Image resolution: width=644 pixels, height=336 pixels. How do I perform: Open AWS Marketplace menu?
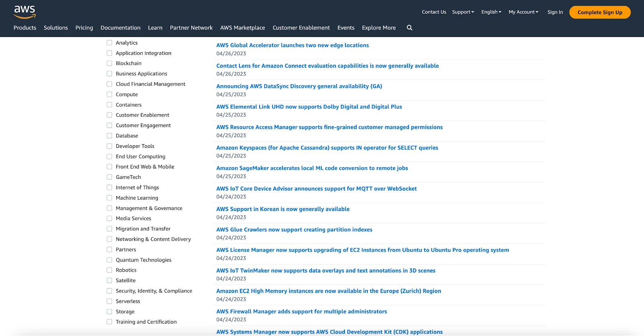(242, 28)
